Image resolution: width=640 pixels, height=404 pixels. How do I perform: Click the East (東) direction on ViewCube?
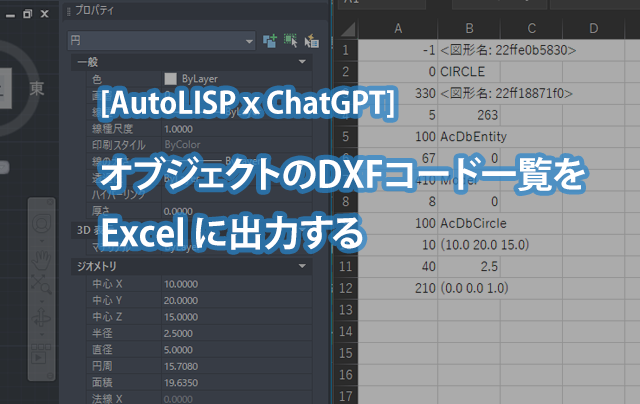(37, 88)
